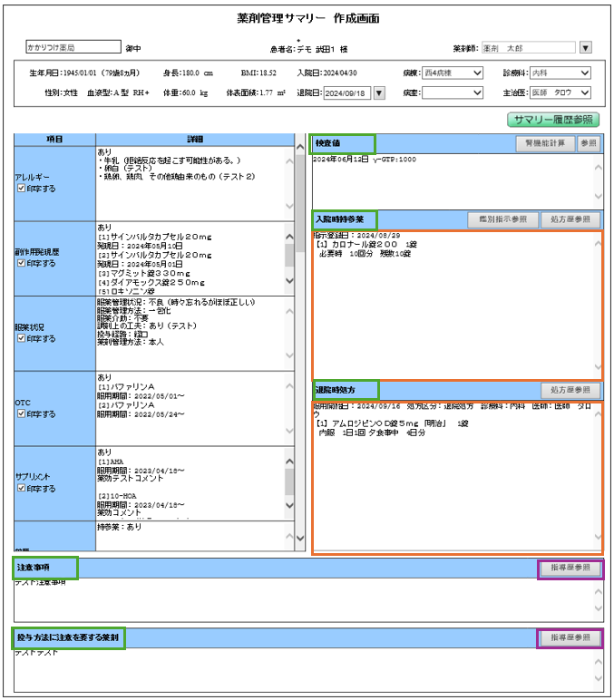The image size is (614, 700).
Task: Click the かかりつけ薬局 input field
Action: (73, 47)
